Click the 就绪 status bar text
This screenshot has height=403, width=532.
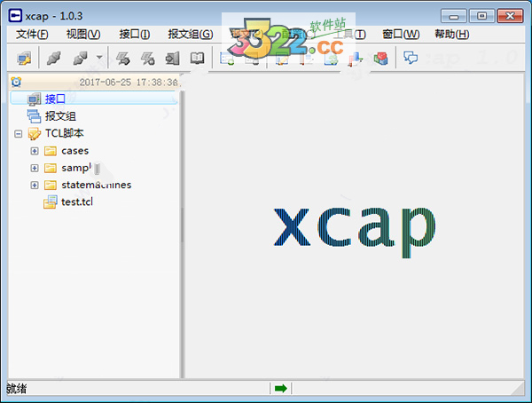pyautogui.click(x=16, y=389)
